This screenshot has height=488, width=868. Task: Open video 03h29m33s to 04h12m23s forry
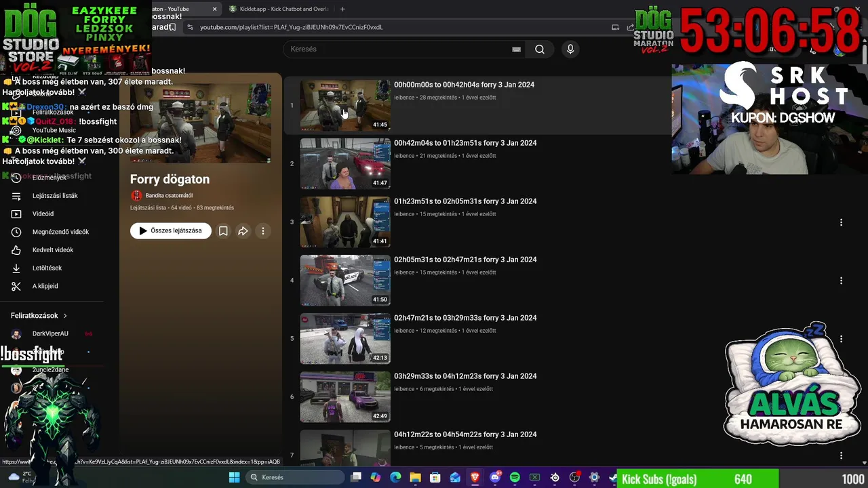pyautogui.click(x=465, y=376)
